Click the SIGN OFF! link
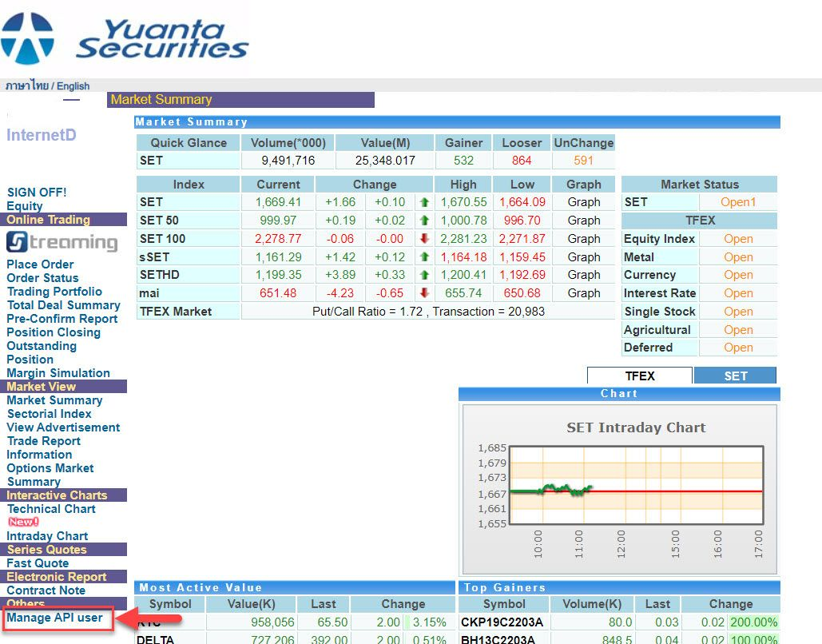Image resolution: width=822 pixels, height=644 pixels. (37, 192)
